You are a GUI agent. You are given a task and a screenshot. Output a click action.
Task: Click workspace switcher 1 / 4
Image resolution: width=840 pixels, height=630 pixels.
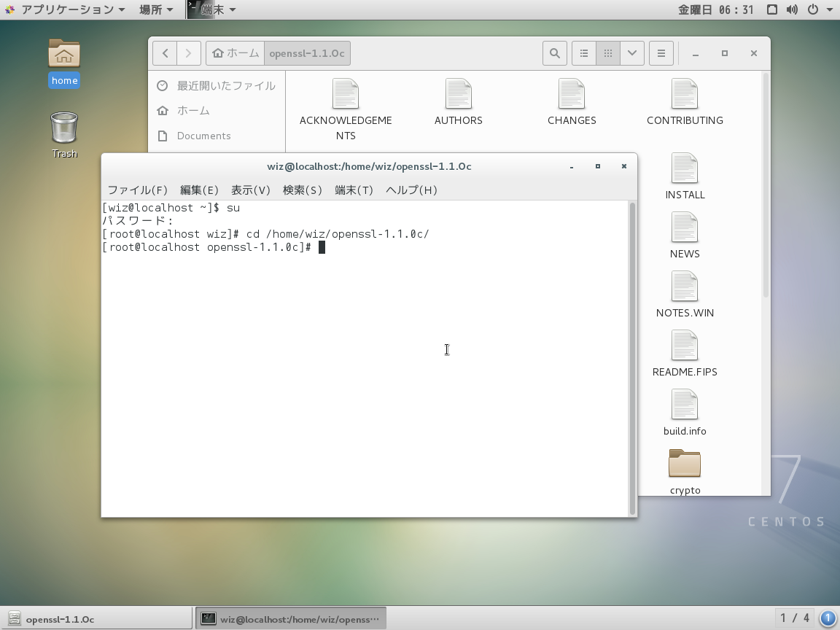click(794, 618)
